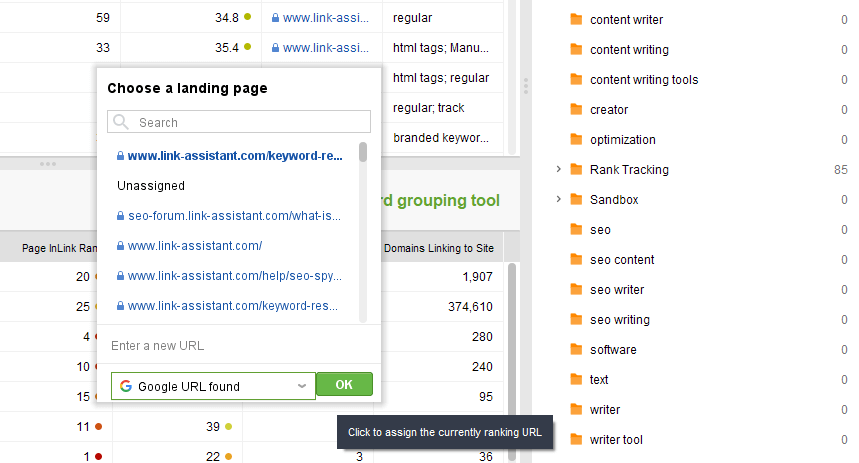
Task: Click the landing page Search field
Action: click(239, 122)
